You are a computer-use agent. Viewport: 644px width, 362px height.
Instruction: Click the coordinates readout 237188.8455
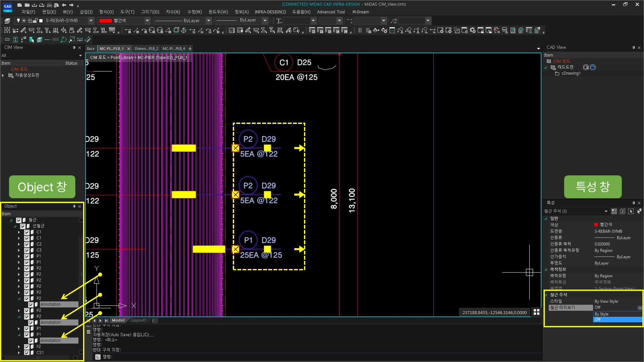point(494,312)
